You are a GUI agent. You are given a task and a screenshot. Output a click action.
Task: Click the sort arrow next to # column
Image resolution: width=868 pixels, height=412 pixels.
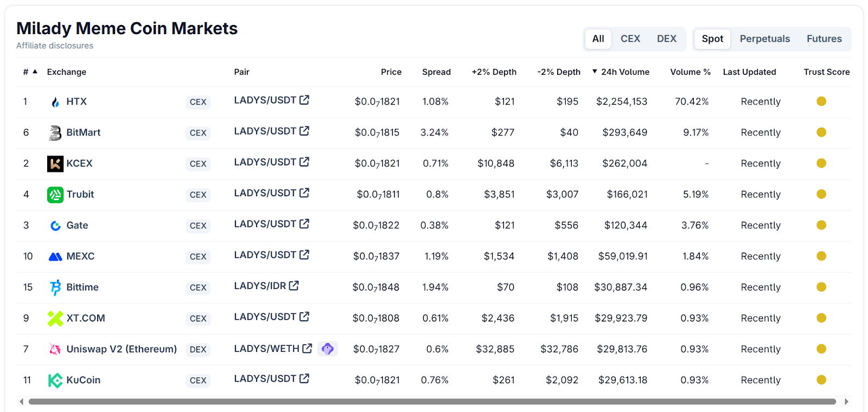pos(35,72)
